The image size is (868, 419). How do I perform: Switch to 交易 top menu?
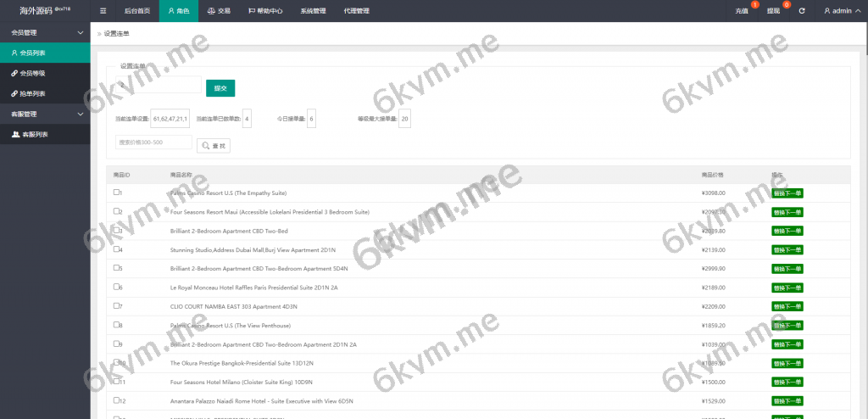coord(218,11)
